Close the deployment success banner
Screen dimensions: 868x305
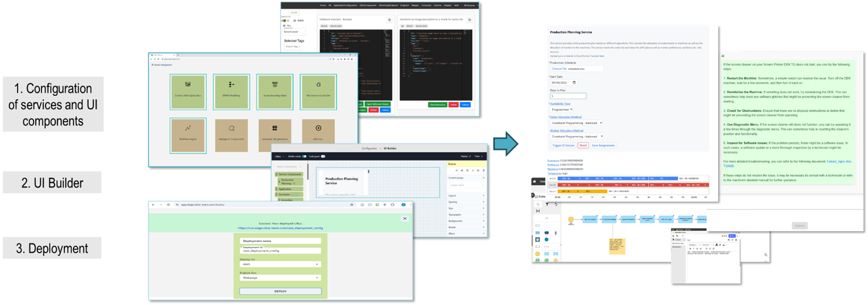click(405, 218)
